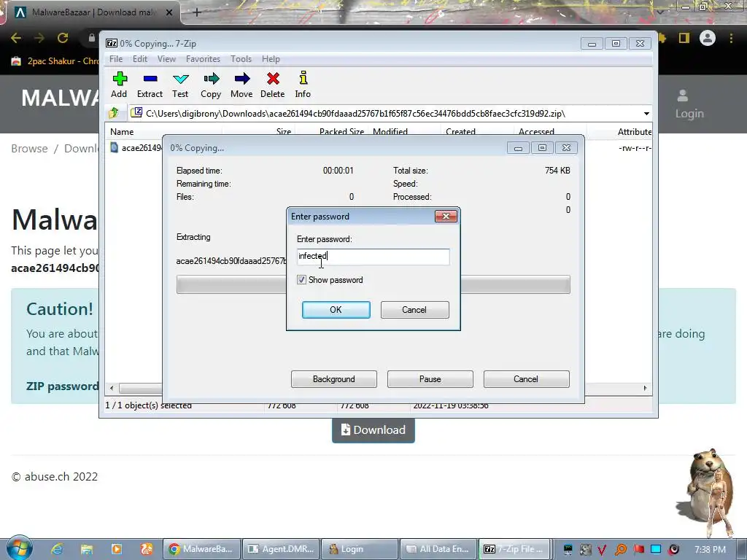Viewport: 747px width, 560px height.
Task: Click the magnifier tray icon
Action: click(x=621, y=549)
